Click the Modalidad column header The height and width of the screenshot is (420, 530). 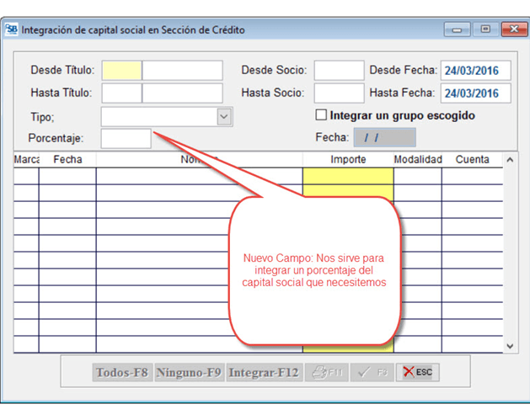pos(417,159)
